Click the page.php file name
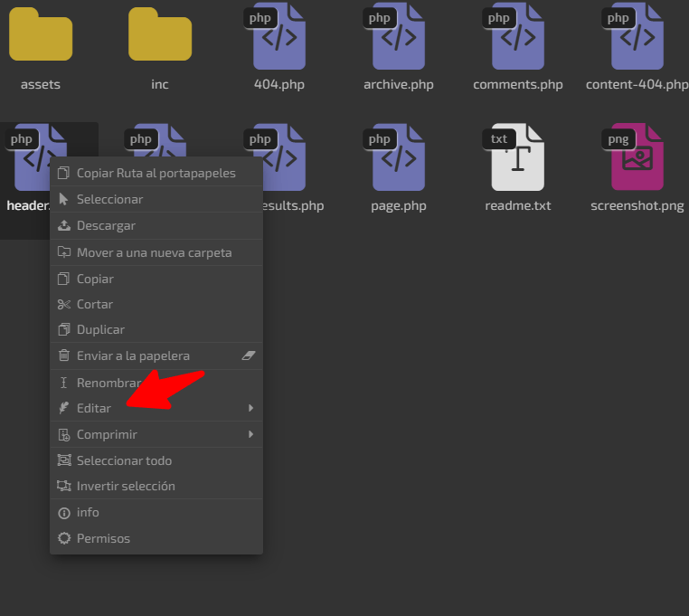The height and width of the screenshot is (616, 689). pyautogui.click(x=399, y=205)
